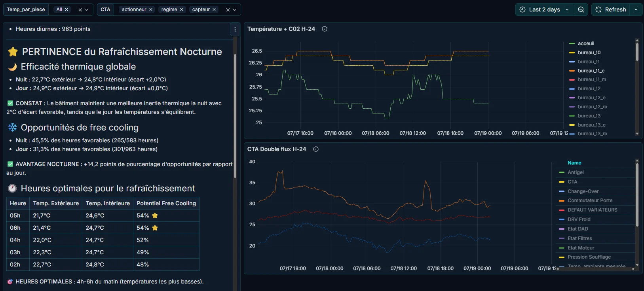
Task: Remove the 'All' chip from Temp_par_piece
Action: [66, 9]
